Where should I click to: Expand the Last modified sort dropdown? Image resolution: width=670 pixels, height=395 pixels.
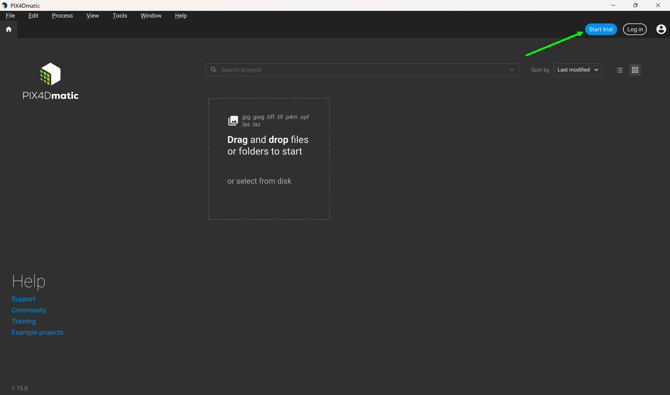(577, 70)
